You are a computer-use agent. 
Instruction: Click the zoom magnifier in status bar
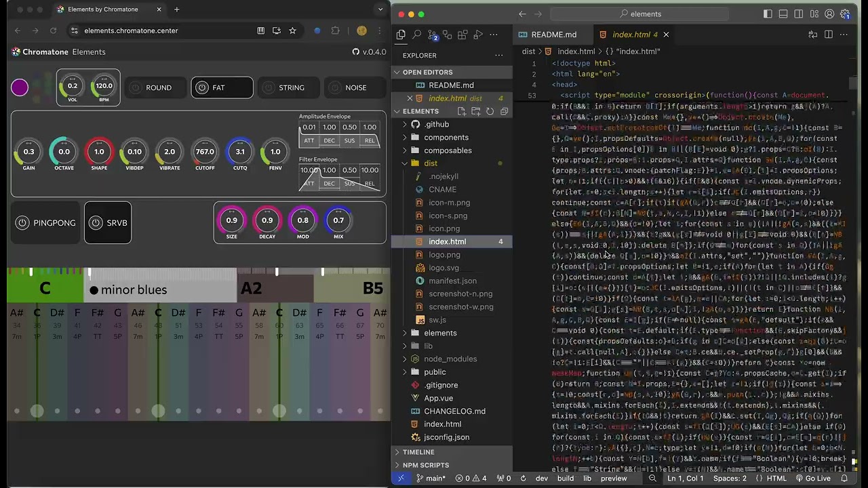652,478
